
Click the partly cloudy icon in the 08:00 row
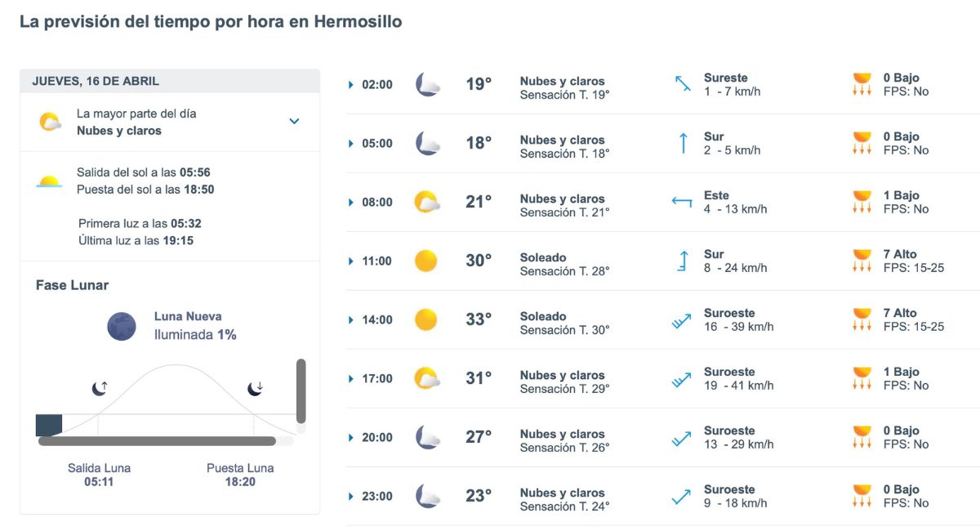click(x=425, y=201)
